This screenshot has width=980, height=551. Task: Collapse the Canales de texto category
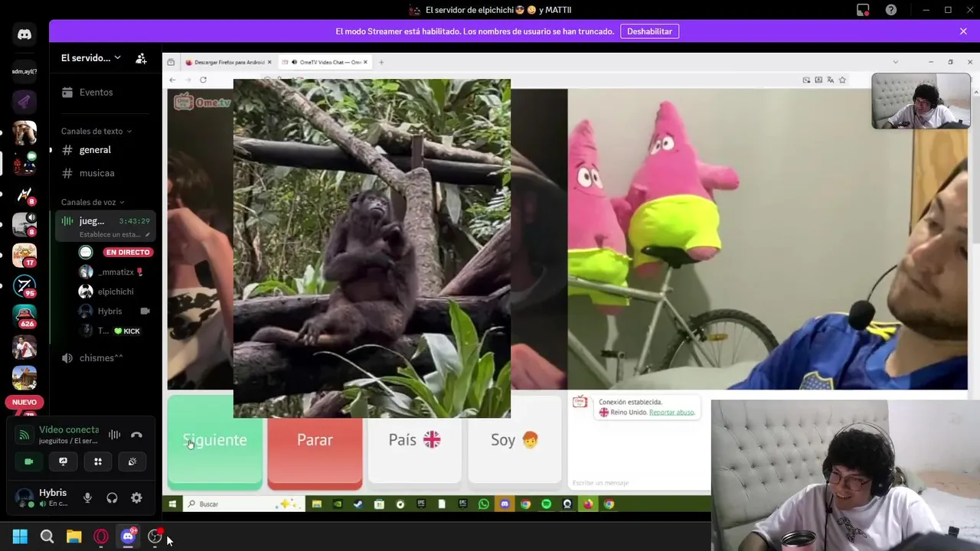tap(96, 132)
